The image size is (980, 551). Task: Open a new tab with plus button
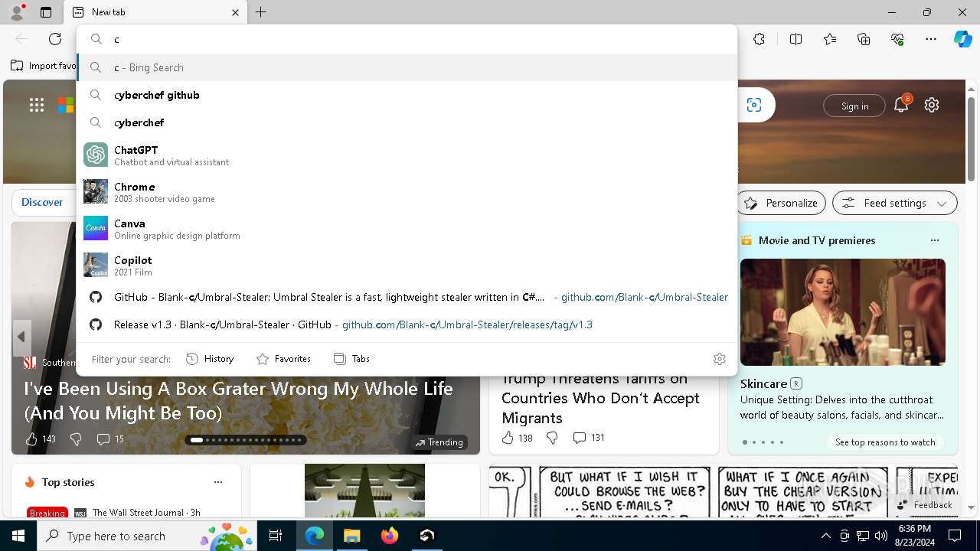point(261,12)
